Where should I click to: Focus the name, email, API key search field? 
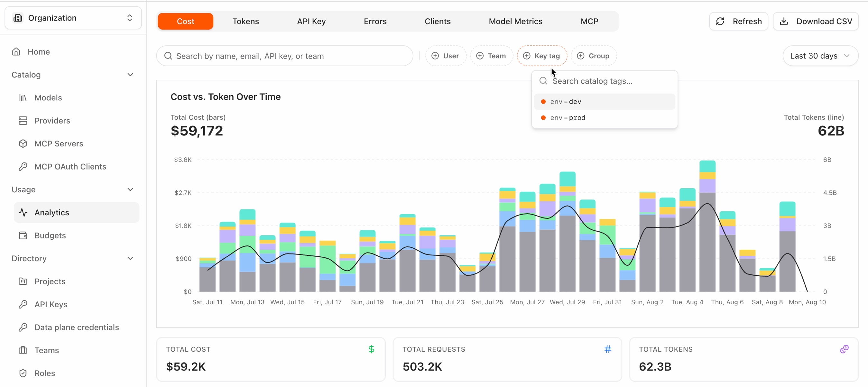click(284, 56)
